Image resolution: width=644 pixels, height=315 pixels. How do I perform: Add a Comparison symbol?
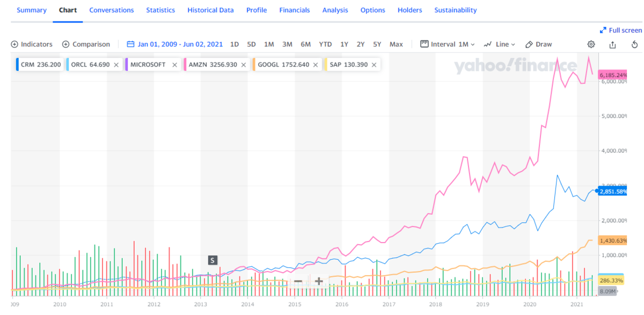point(86,45)
